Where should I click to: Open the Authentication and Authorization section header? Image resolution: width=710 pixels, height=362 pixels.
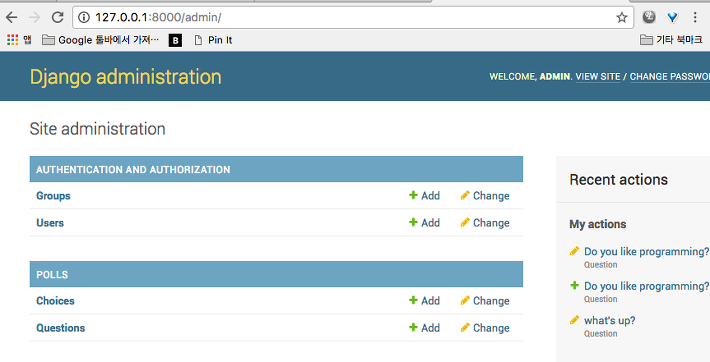click(x=133, y=169)
